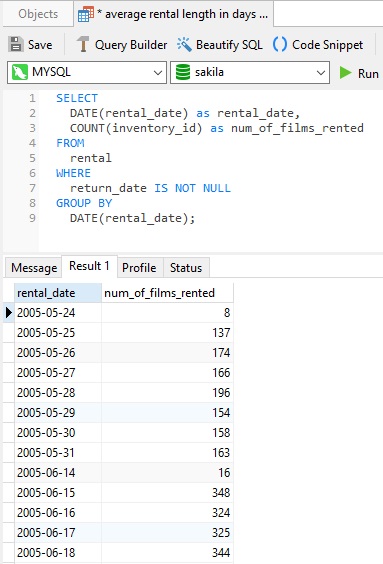Click count value 8 in first row
Image resolution: width=383 pixels, height=564 pixels.
point(167,313)
